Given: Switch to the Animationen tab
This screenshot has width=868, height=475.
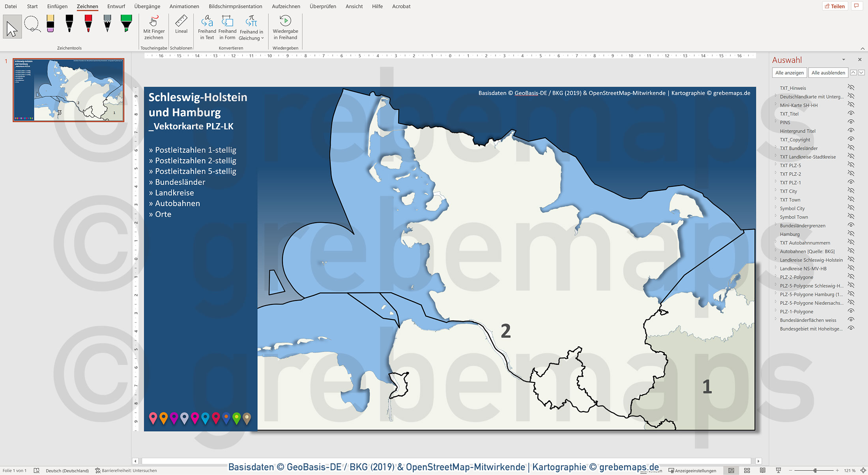Looking at the screenshot, I should pos(184,6).
